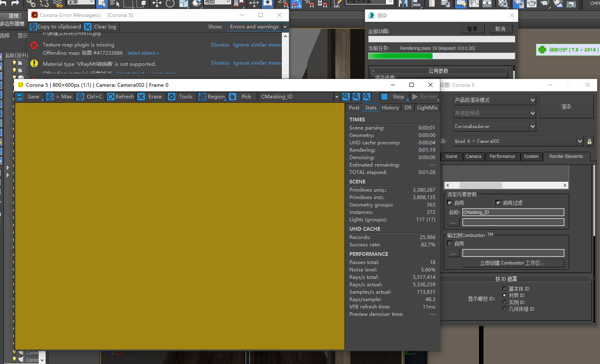The height and width of the screenshot is (364, 600).
Task: Click the mirror tool in 3ds Max toolbar
Action: [404, 4]
